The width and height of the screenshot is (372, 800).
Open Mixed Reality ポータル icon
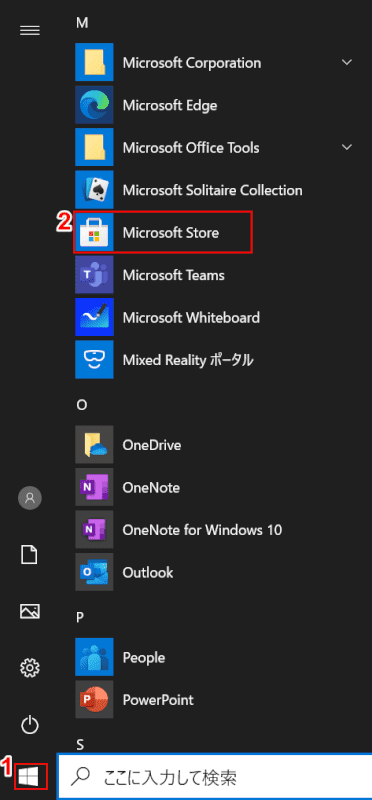pyautogui.click(x=94, y=360)
